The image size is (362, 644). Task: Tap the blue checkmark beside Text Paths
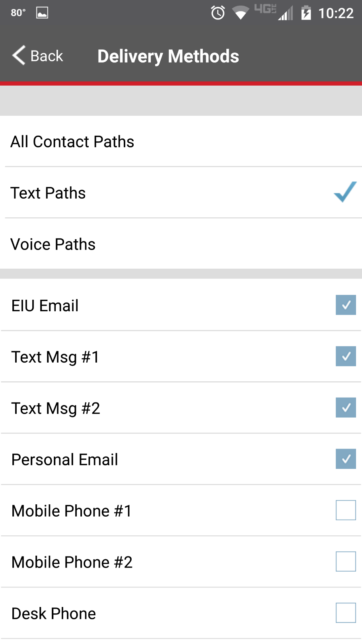(345, 192)
